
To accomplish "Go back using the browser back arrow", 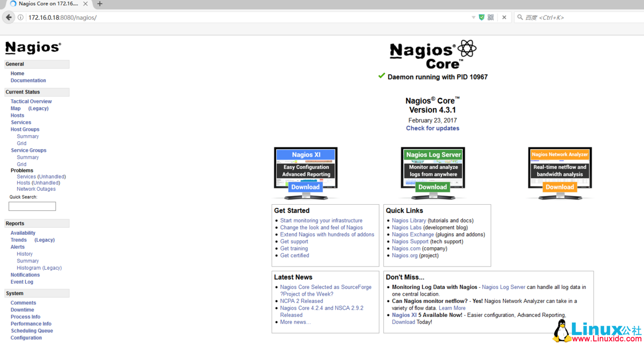I will 9,17.
